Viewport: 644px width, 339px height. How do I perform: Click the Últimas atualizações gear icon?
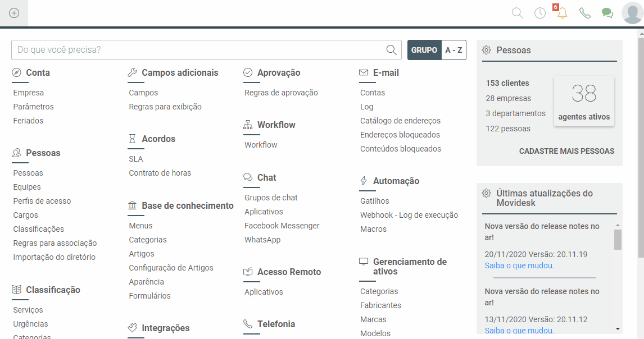[x=486, y=193]
